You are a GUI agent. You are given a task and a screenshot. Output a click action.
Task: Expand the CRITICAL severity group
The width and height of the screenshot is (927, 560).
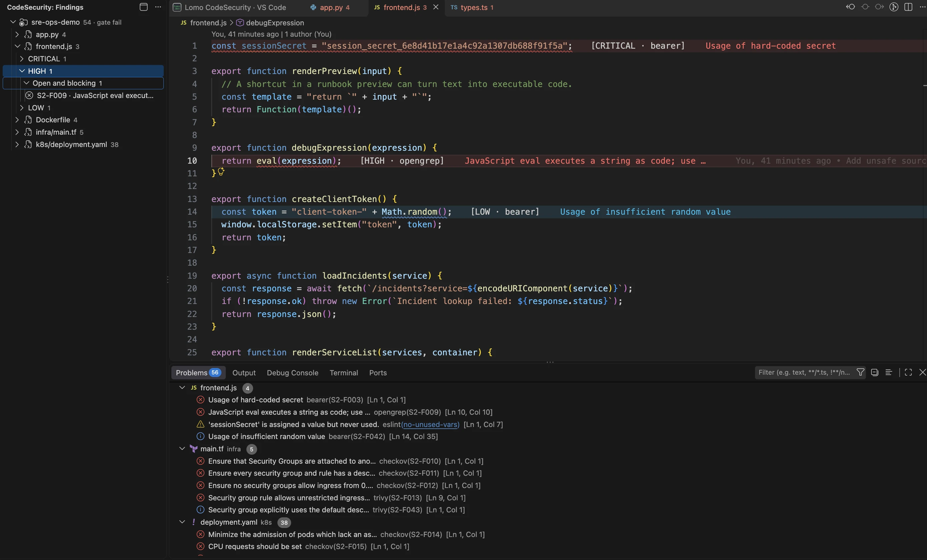(x=21, y=59)
